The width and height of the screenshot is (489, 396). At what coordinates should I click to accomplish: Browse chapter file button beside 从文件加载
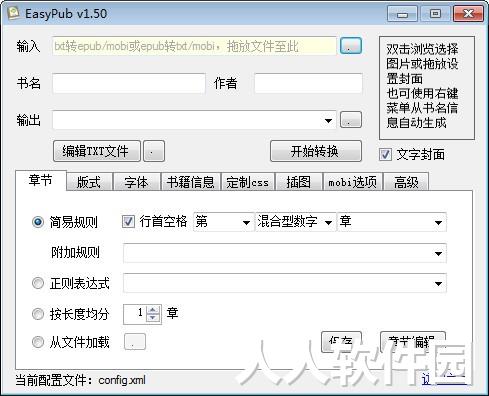pyautogui.click(x=135, y=342)
